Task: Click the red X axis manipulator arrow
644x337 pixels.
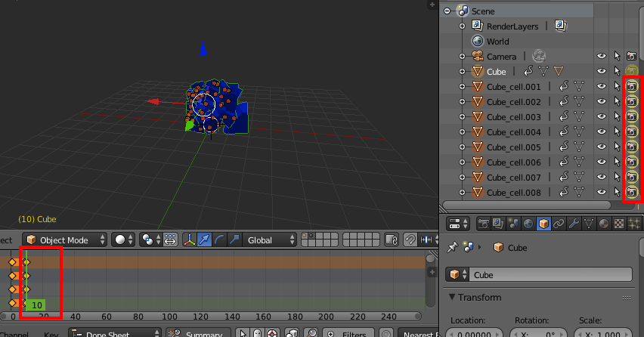Action: click(153, 101)
